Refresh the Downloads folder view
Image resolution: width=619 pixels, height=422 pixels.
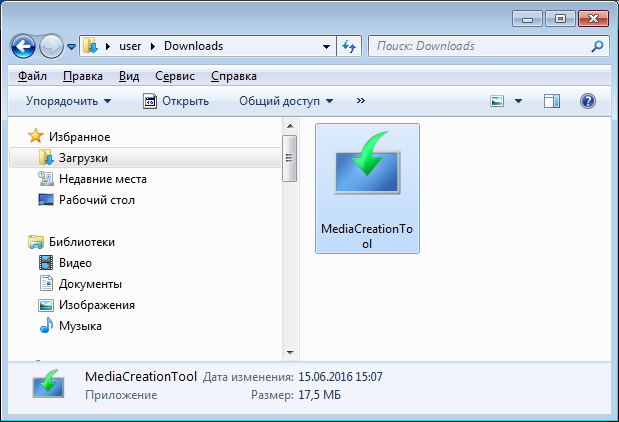pos(349,47)
